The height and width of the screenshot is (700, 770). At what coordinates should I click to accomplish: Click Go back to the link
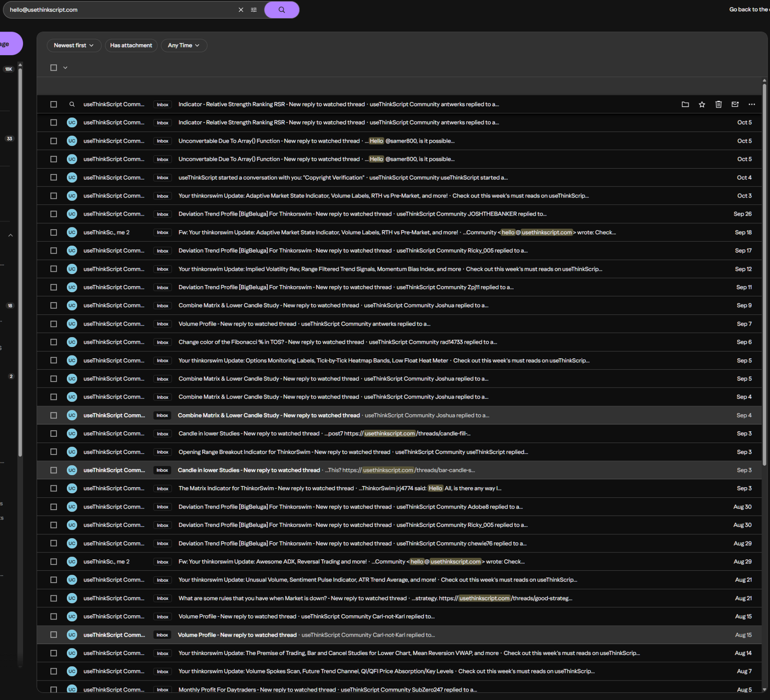pos(749,9)
